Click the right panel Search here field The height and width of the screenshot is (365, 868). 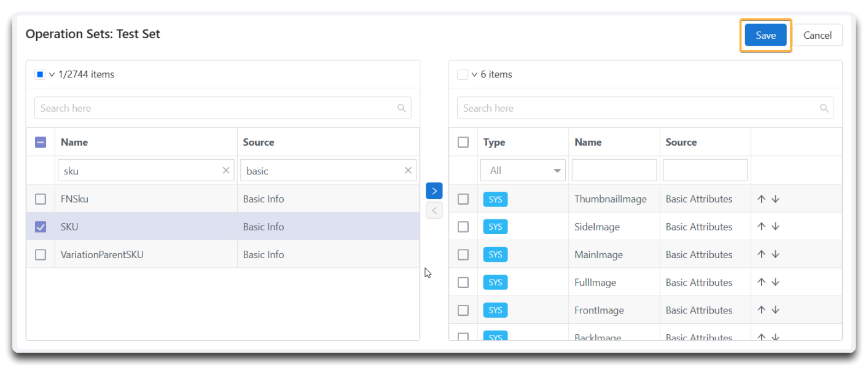646,108
